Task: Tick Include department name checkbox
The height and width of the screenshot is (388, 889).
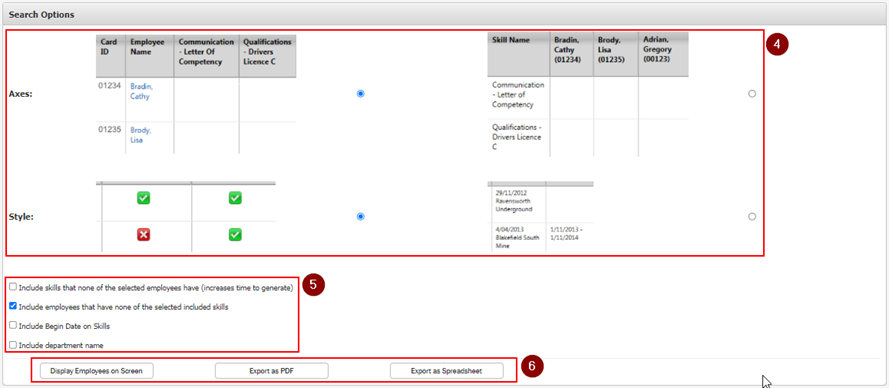Action: point(13,344)
